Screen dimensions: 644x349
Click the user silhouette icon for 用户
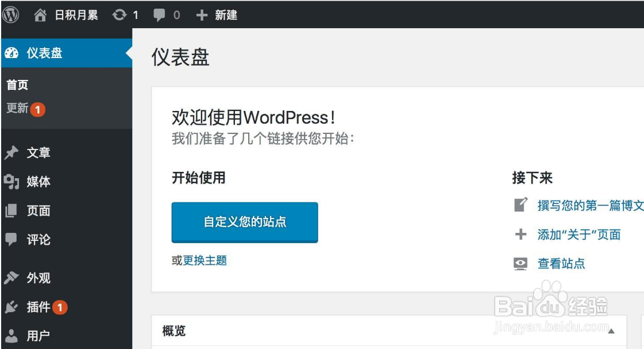(11, 336)
